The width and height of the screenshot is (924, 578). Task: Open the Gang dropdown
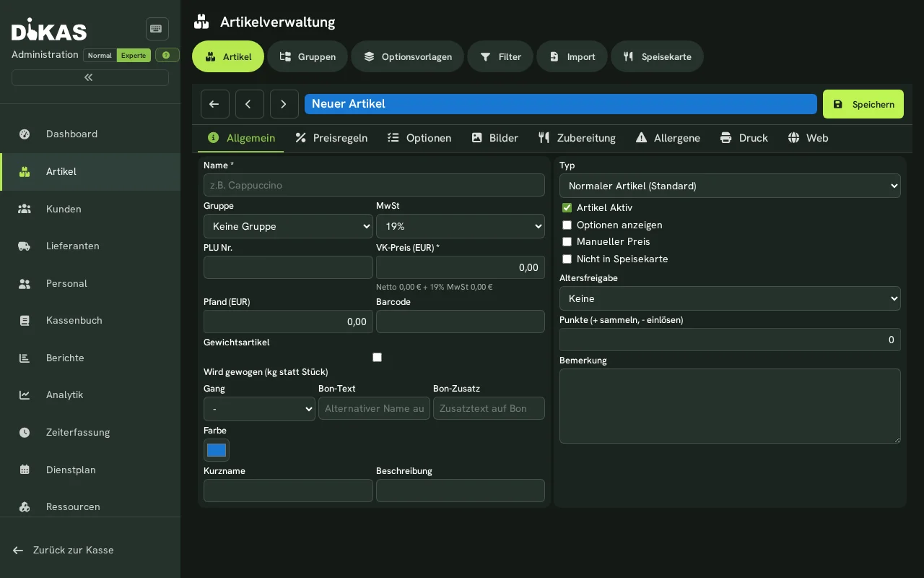[x=259, y=408]
